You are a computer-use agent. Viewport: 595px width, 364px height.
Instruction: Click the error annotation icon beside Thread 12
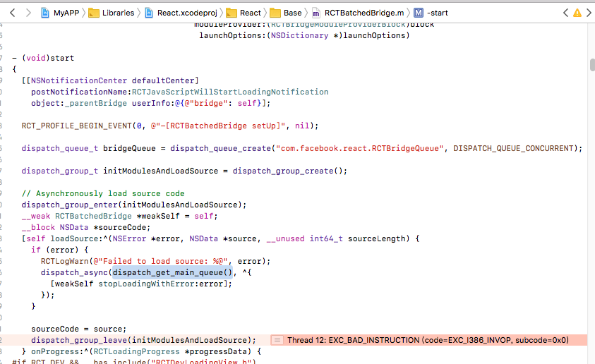point(277,340)
